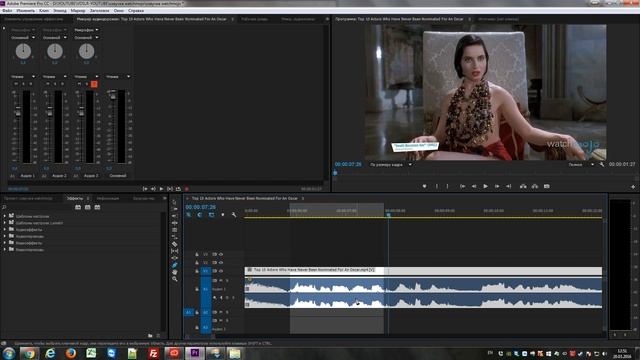Toggle loop in audio mixer transport
The image size is (640, 360).
178,189
